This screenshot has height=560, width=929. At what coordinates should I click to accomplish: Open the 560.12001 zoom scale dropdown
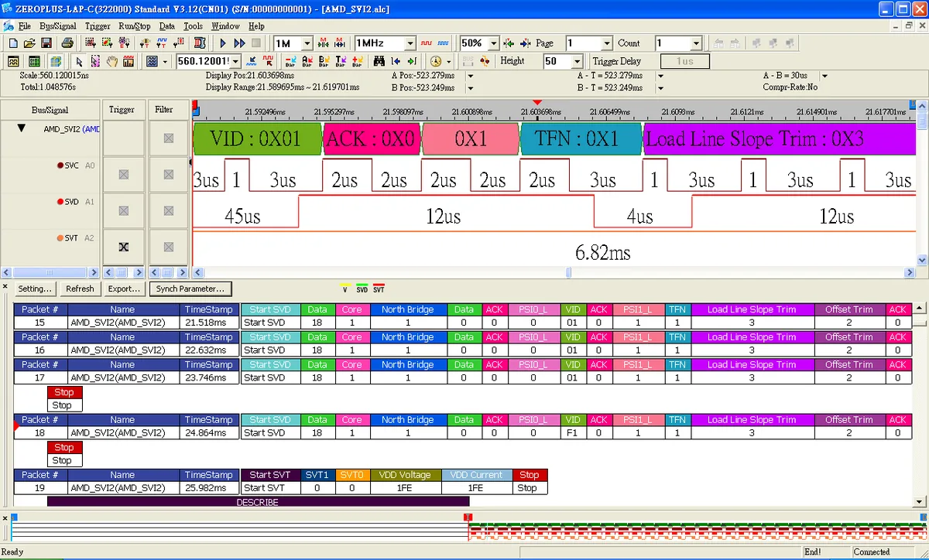tap(236, 61)
